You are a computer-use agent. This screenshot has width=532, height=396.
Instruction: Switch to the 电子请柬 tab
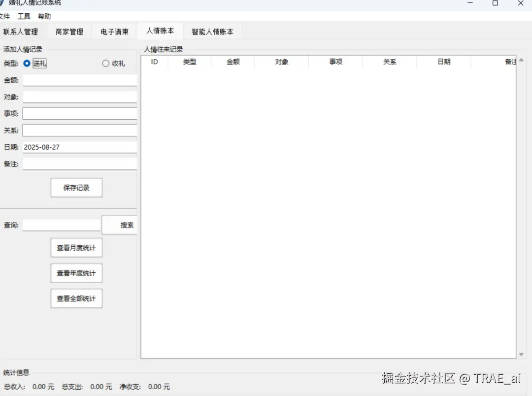pyautogui.click(x=114, y=32)
